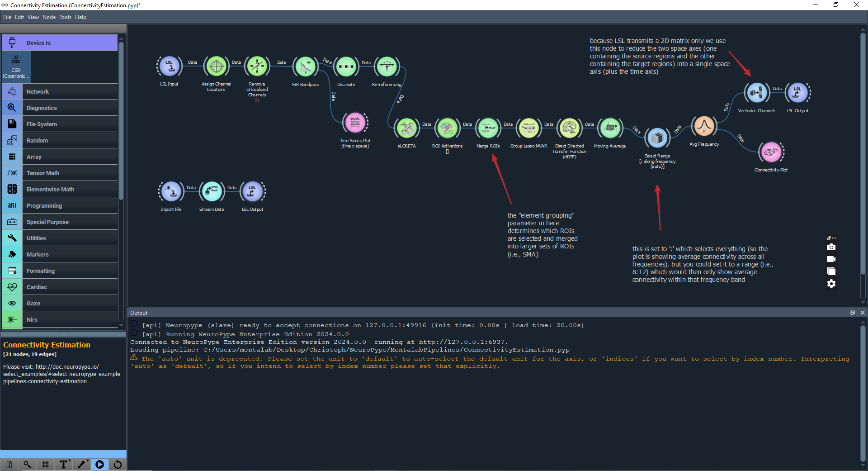This screenshot has height=471, width=868.
Task: Expand the Random category
Action: tap(60, 140)
